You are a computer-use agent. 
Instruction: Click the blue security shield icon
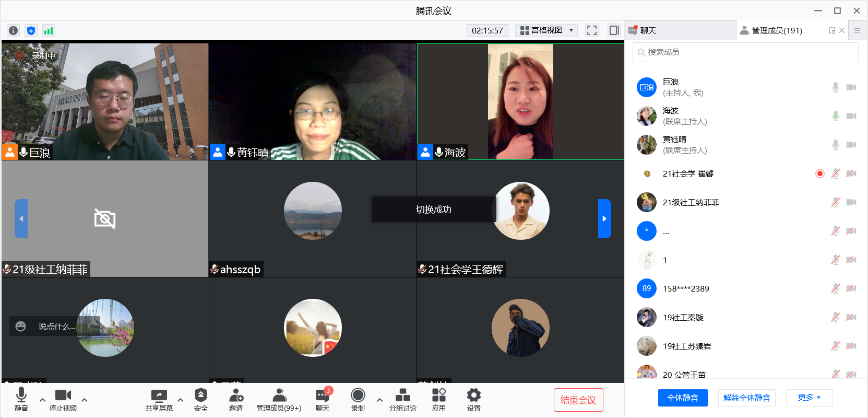pyautogui.click(x=31, y=31)
